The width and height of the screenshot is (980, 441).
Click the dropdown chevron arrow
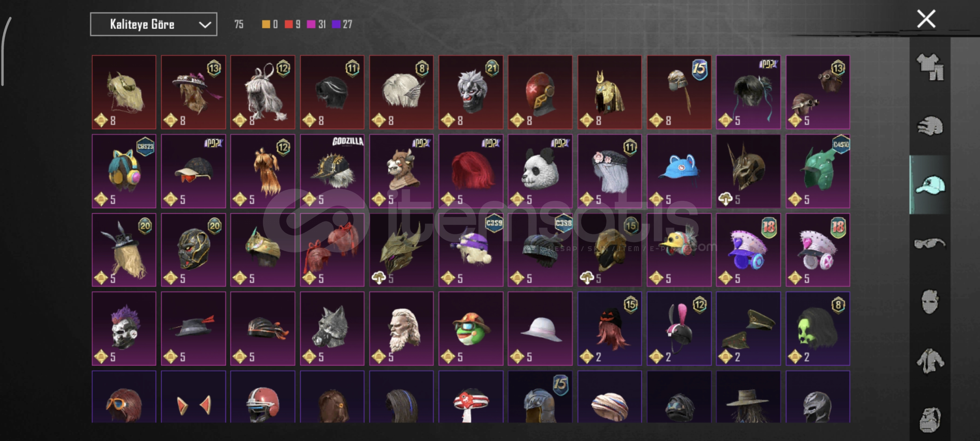pos(205,25)
